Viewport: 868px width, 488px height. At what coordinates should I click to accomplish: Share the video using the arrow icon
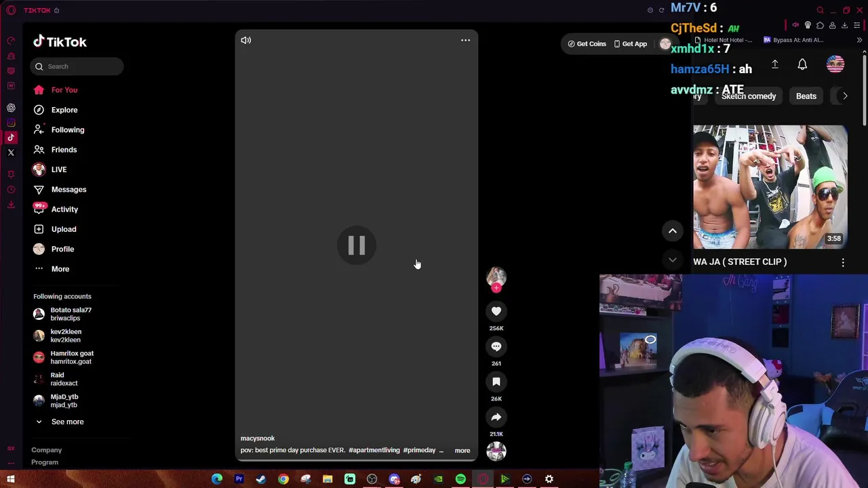[496, 417]
